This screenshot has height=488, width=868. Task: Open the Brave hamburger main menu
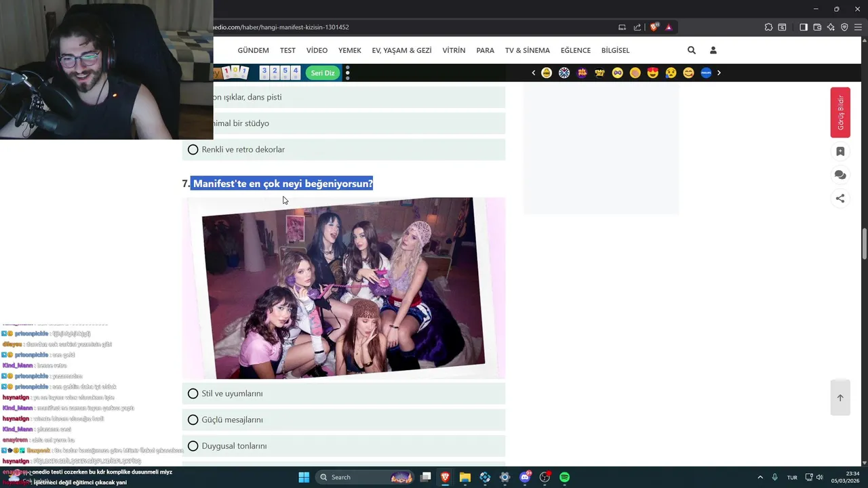(858, 27)
